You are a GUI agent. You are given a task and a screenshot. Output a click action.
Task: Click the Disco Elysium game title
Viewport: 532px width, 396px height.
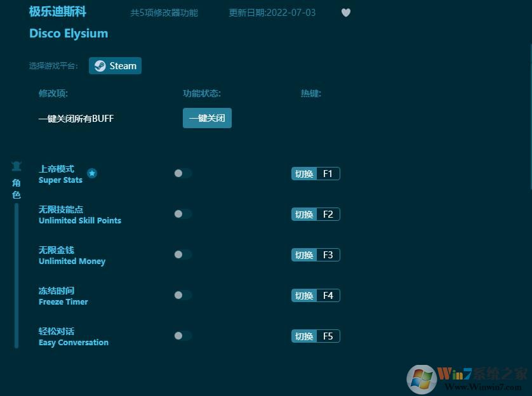[x=69, y=33]
